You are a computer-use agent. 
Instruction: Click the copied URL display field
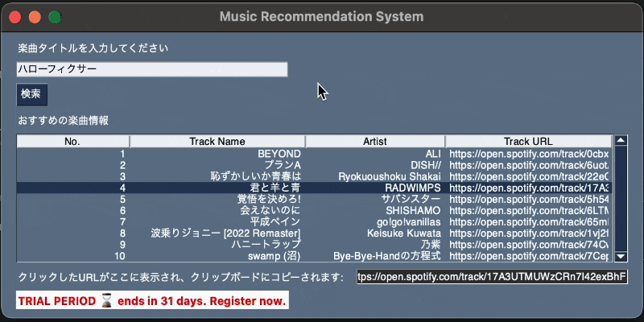(x=492, y=277)
